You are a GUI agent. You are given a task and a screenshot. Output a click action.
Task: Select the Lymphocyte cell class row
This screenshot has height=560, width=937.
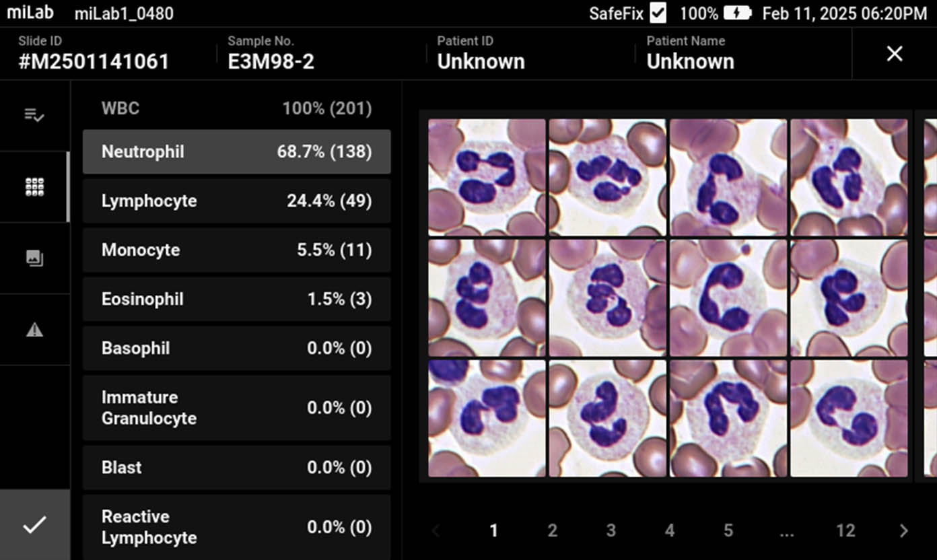[x=236, y=201]
